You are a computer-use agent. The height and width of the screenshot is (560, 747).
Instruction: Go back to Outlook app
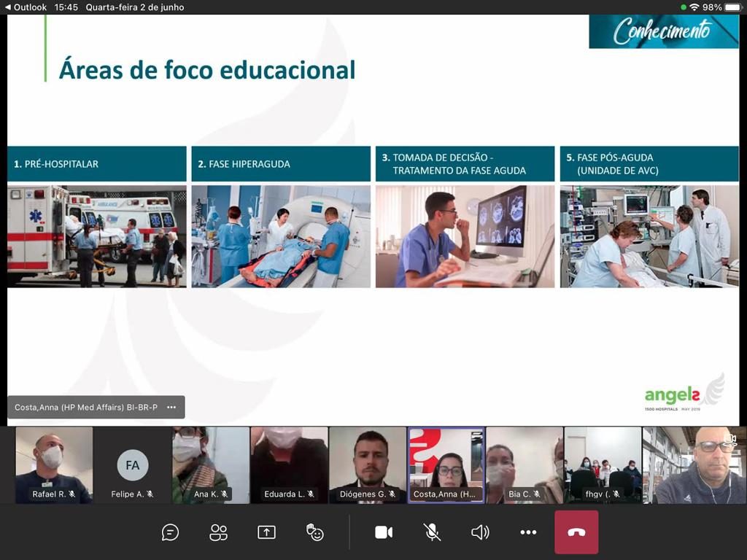[x=26, y=7]
